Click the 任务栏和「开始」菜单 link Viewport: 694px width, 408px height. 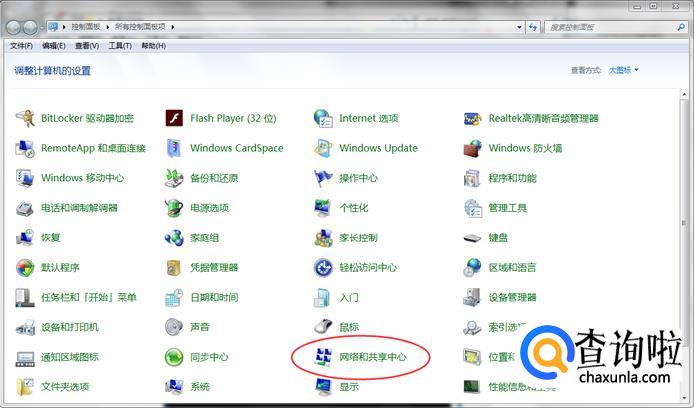pyautogui.click(x=89, y=297)
